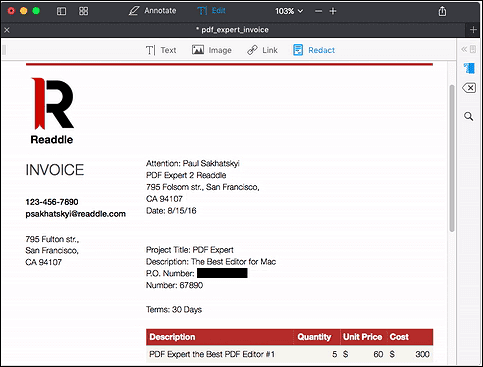Open the 103% zoom level dropdown
Viewport: 483px width, 367px height.
pyautogui.click(x=289, y=11)
